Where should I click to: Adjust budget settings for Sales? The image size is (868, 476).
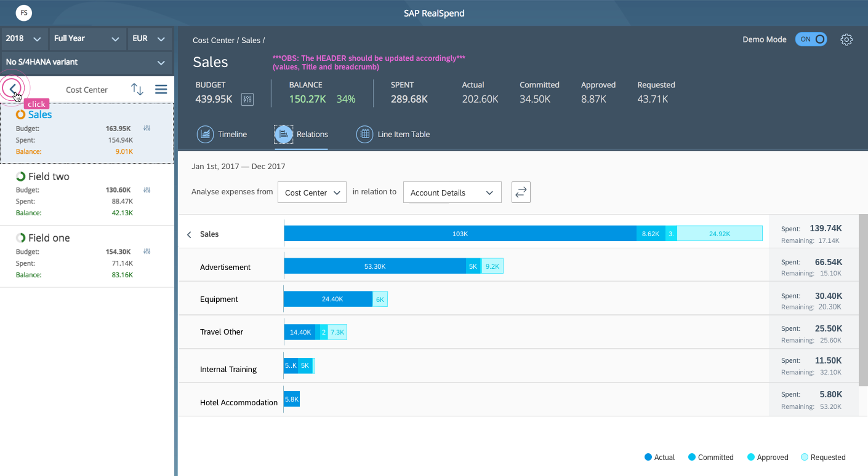click(x=147, y=129)
